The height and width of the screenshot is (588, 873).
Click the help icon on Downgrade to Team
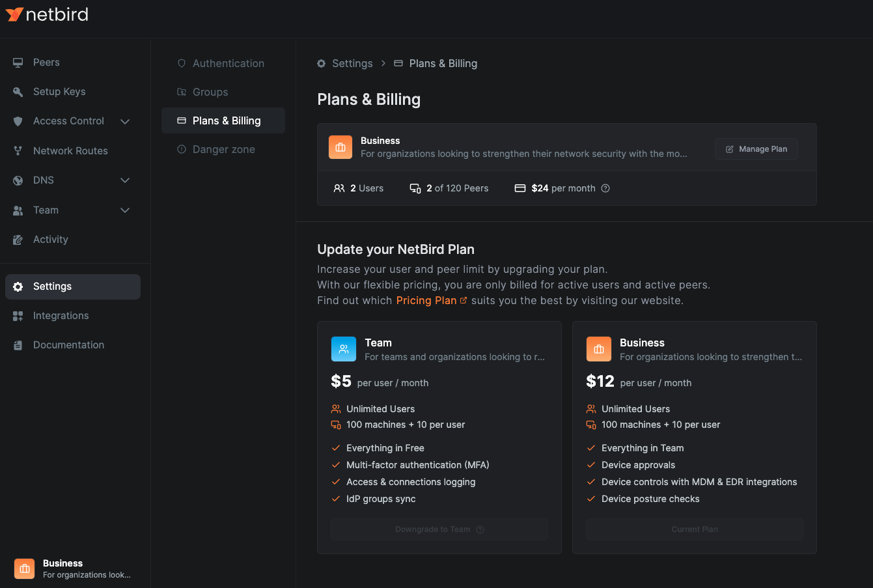click(x=480, y=529)
